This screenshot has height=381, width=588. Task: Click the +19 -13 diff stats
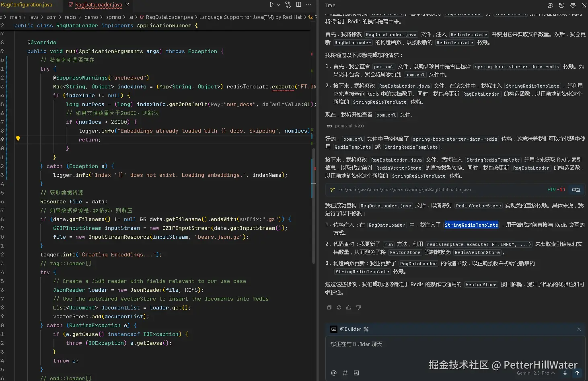(x=556, y=190)
